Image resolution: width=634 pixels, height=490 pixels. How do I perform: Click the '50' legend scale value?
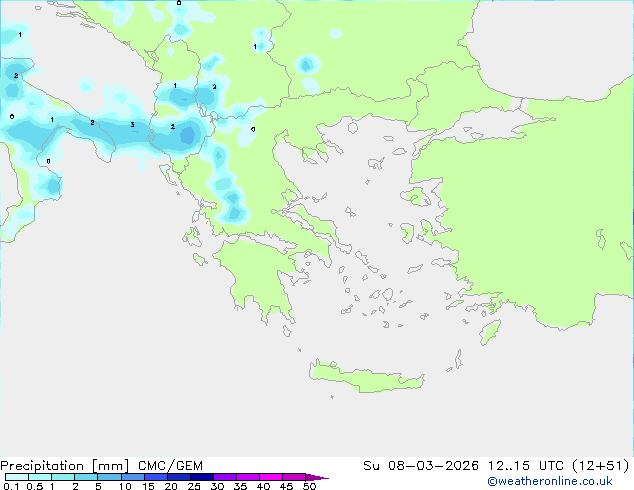point(310,486)
